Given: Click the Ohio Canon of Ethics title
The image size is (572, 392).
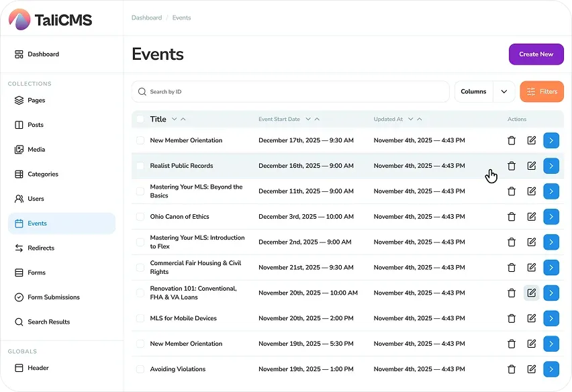Looking at the screenshot, I should pyautogui.click(x=179, y=217).
